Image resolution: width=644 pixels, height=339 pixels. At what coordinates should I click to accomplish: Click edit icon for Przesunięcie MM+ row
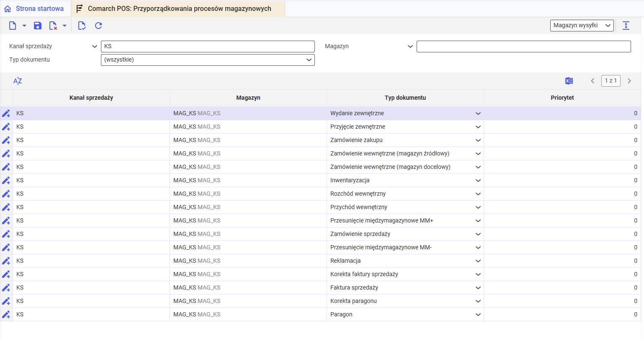pos(6,221)
